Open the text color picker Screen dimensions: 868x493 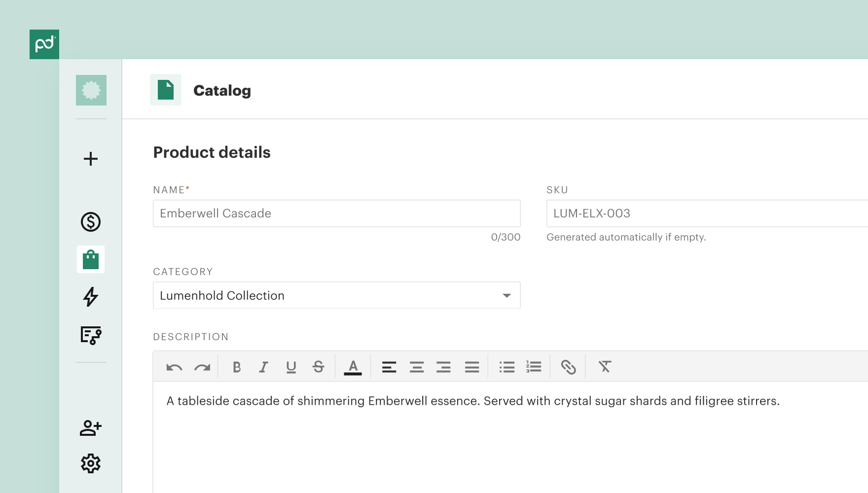(353, 367)
